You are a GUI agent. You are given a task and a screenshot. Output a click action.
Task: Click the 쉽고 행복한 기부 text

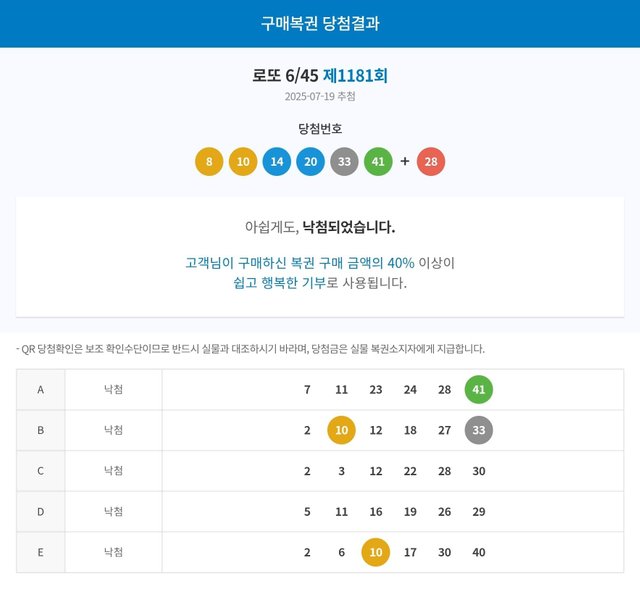click(x=280, y=283)
